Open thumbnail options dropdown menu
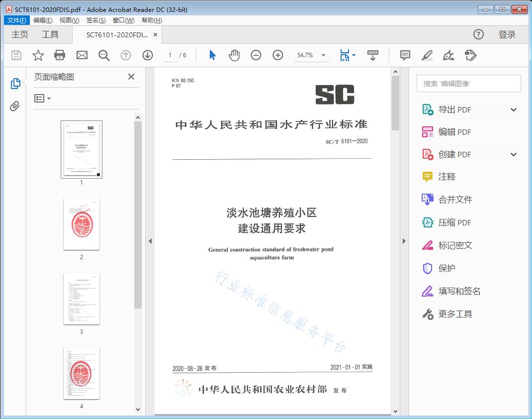This screenshot has height=419, width=532. pyautogui.click(x=42, y=99)
